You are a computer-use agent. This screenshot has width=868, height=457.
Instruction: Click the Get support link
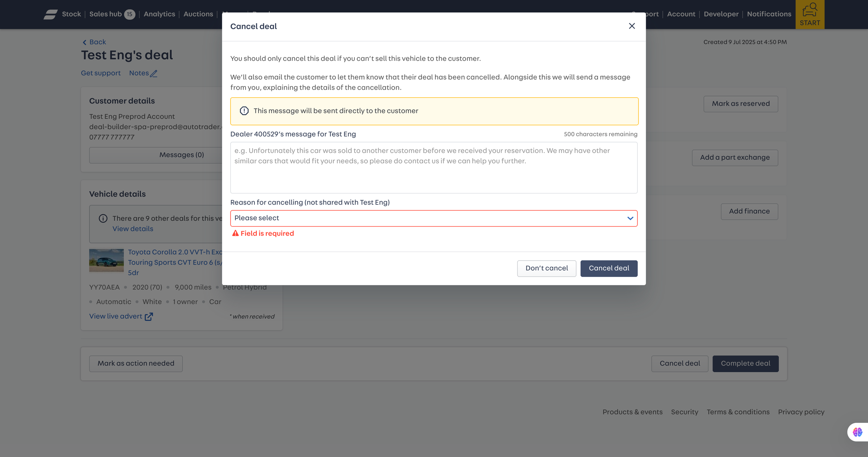101,73
